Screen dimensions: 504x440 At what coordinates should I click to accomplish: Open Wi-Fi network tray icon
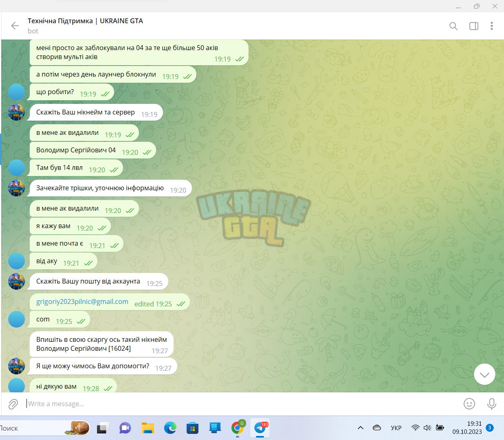[415, 428]
